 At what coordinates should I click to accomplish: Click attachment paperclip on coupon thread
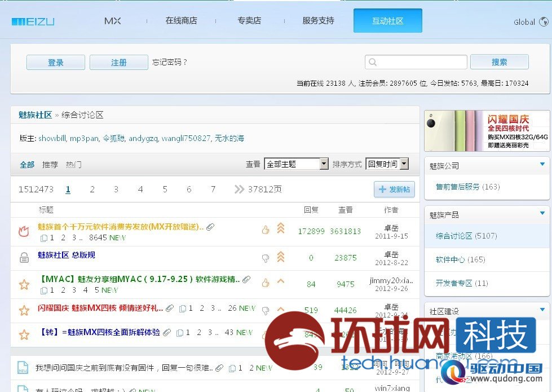pos(210,227)
